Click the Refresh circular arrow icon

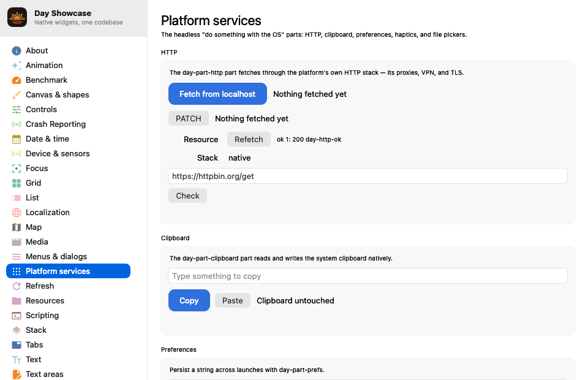point(17,286)
